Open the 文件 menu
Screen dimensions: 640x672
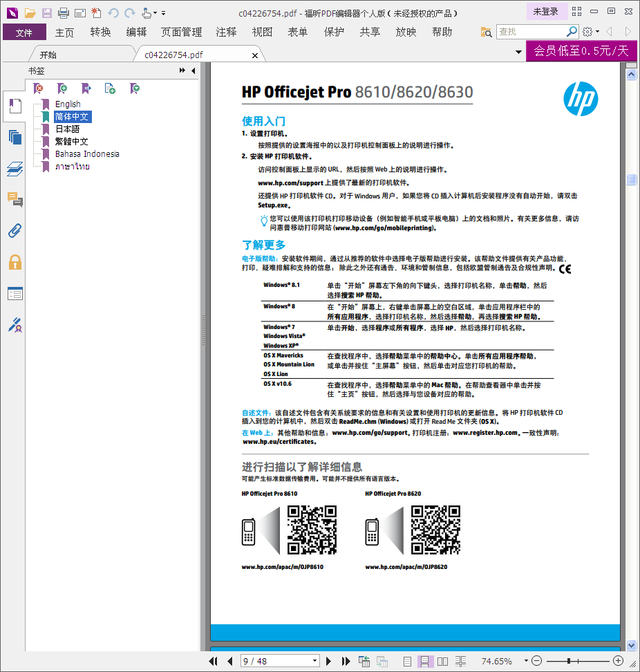[x=24, y=32]
